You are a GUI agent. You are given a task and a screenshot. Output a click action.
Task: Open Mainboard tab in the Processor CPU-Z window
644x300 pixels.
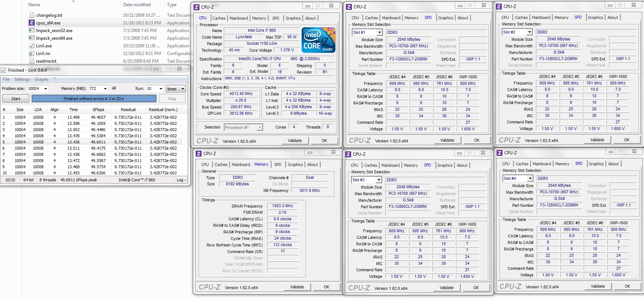pyautogui.click(x=239, y=18)
